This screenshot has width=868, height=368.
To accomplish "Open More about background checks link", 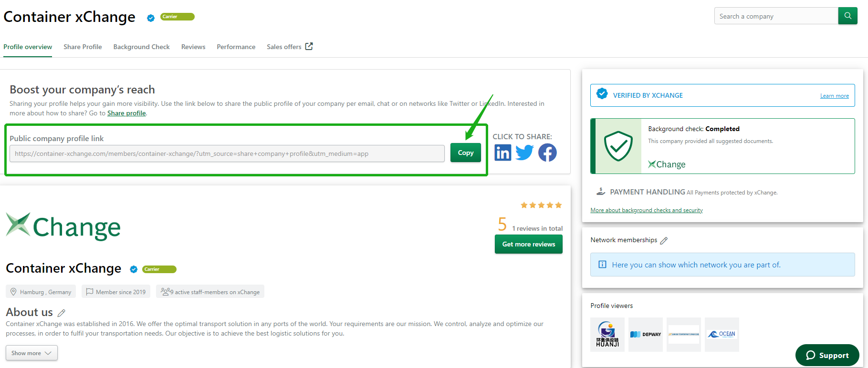I will (646, 210).
